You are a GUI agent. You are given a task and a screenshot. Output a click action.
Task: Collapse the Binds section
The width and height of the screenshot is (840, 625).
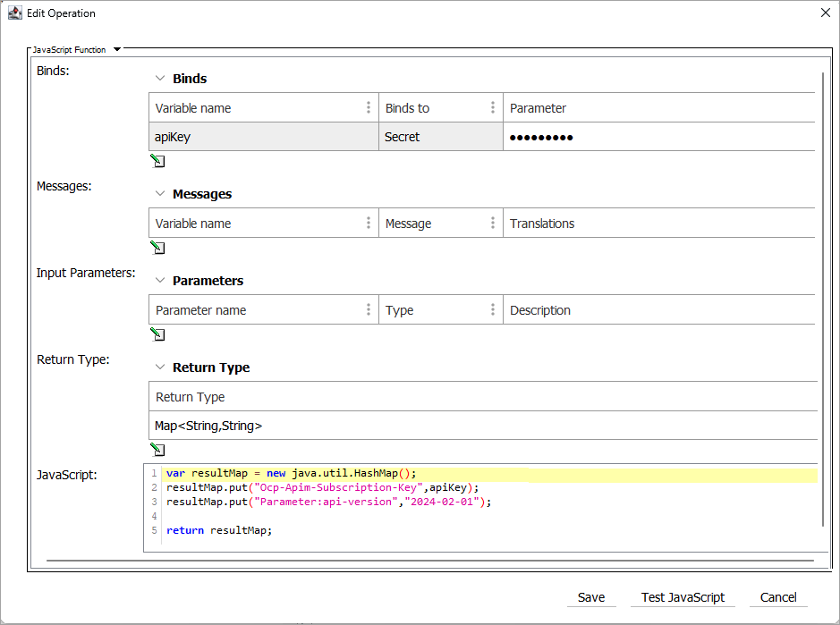160,79
